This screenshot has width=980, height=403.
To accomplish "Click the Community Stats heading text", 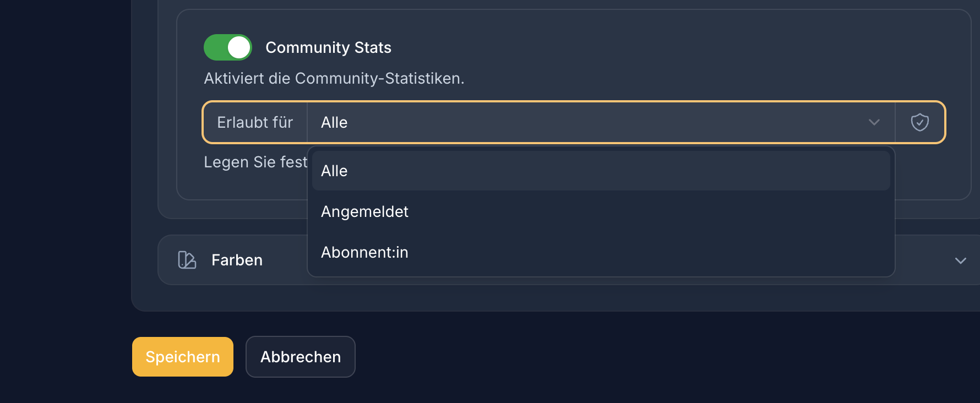I will (329, 47).
